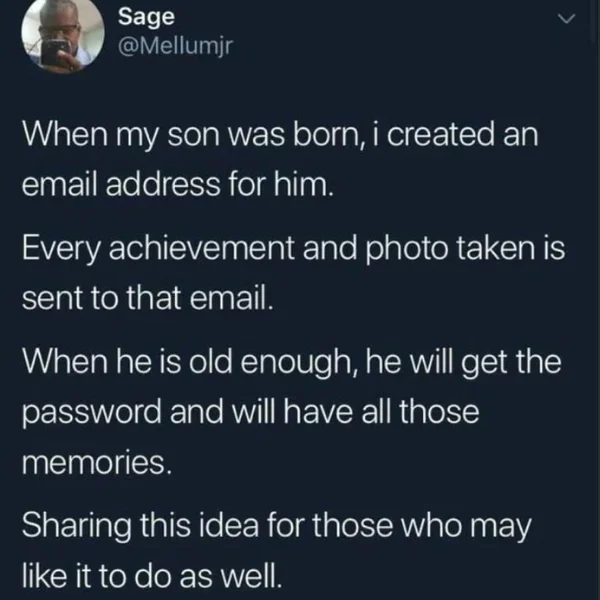Click the word 'address' in the tweet
This screenshot has height=600, width=600.
[x=163, y=184]
